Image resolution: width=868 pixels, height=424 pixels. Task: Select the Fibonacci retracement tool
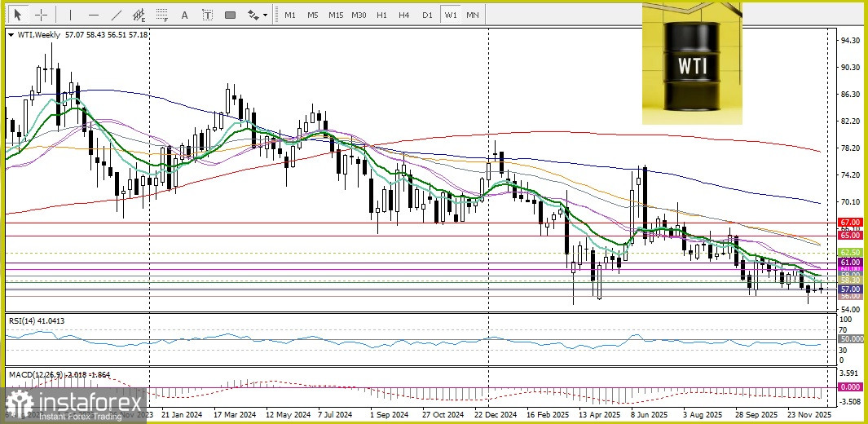(162, 15)
